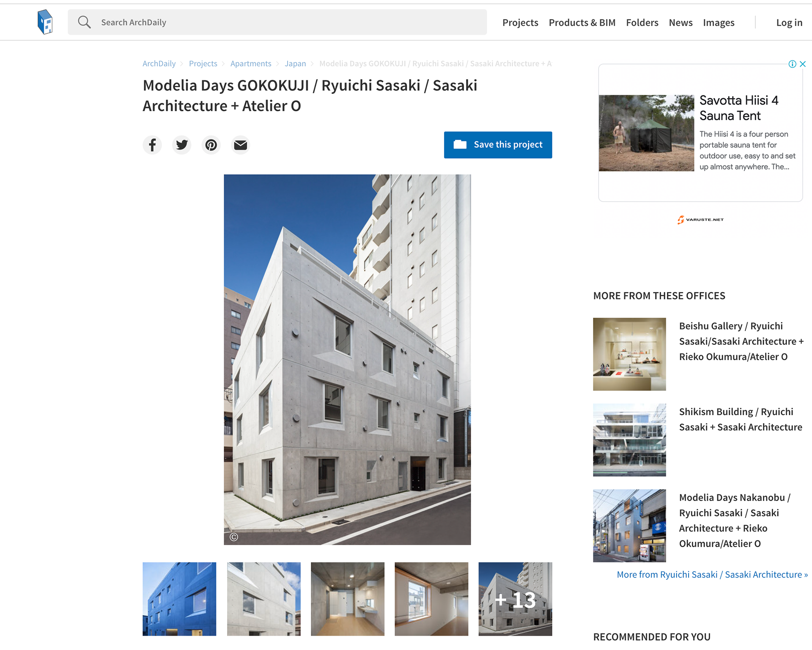
Task: Go to the News section
Action: [x=680, y=22]
